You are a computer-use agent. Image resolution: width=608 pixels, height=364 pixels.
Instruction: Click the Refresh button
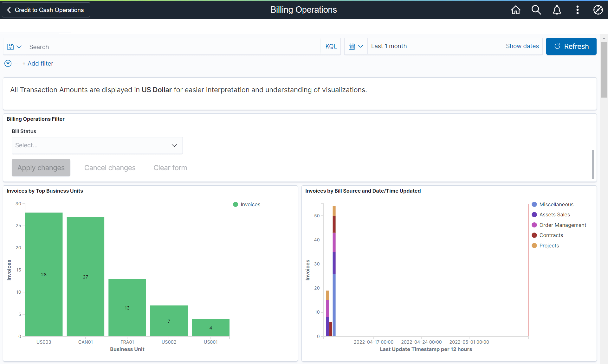click(x=571, y=46)
